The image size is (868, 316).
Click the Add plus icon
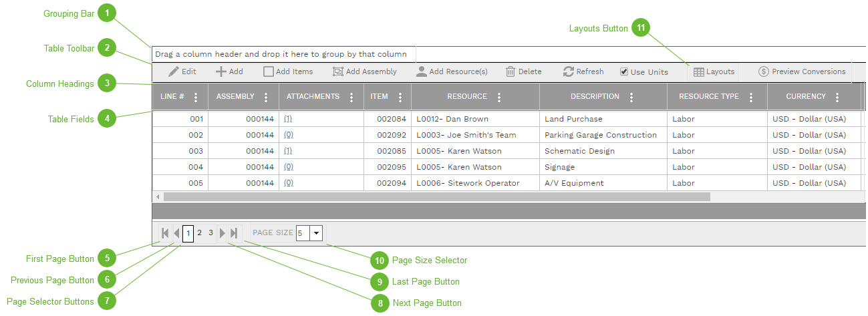221,71
